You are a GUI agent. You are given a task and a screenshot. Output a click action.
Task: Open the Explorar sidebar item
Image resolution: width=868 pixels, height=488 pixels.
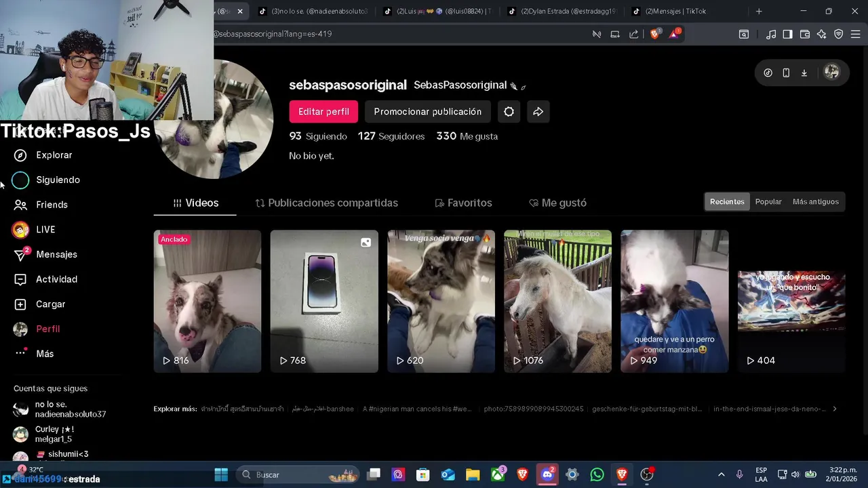point(43,155)
